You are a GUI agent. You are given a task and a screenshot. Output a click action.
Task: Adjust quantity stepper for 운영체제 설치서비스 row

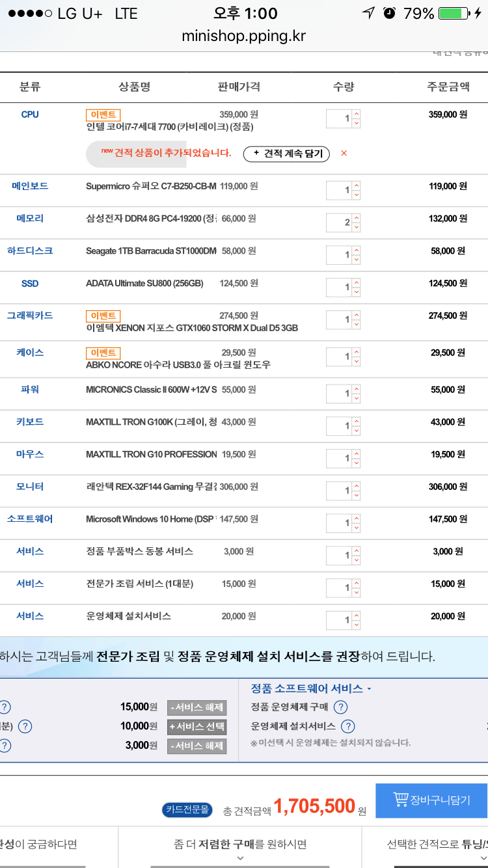[x=357, y=620]
